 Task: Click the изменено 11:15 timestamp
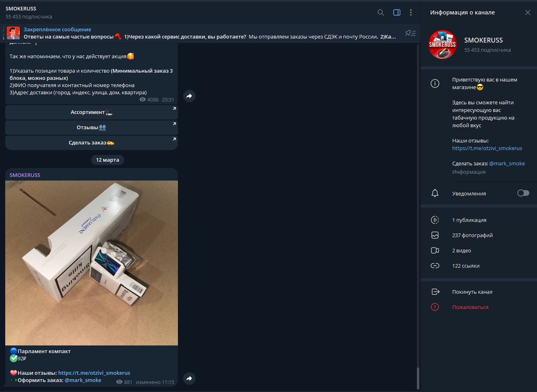tap(155, 382)
